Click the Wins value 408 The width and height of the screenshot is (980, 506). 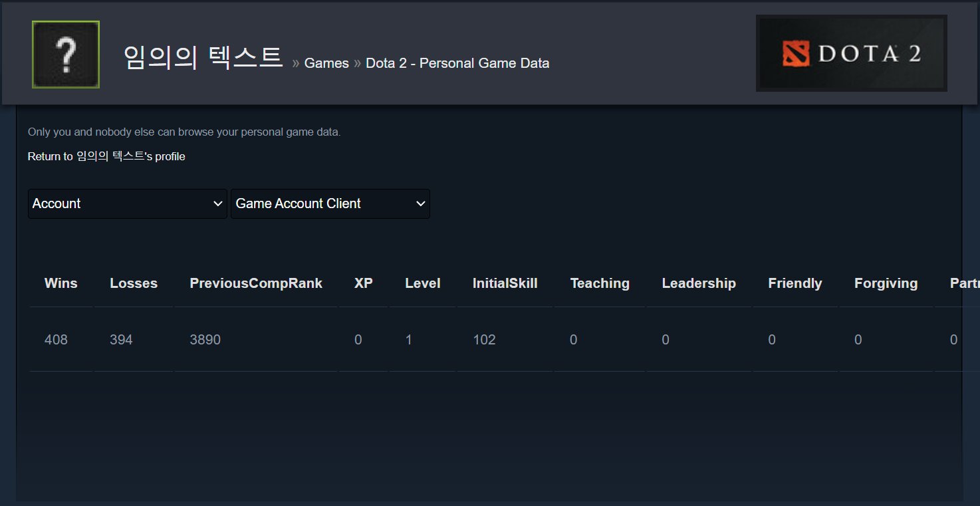coord(56,340)
